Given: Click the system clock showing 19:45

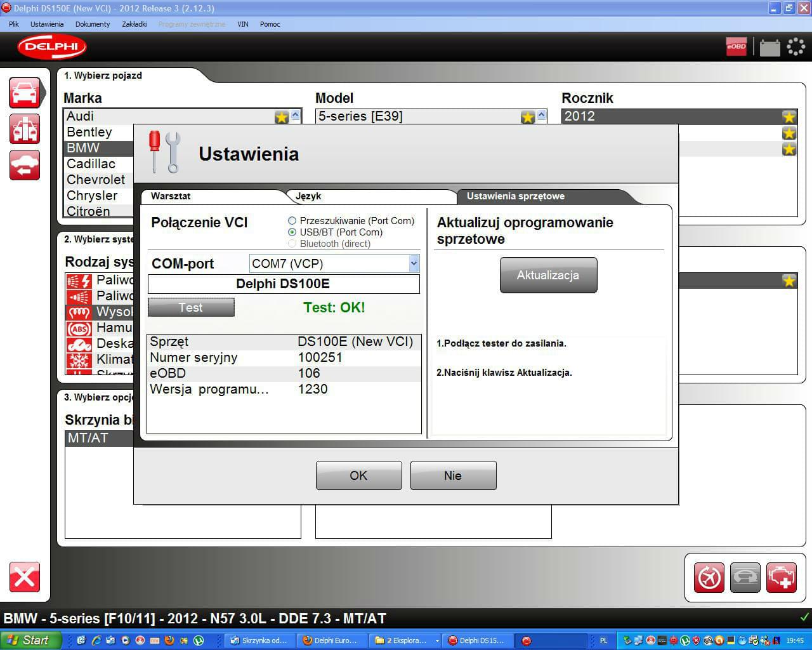Looking at the screenshot, I should click(x=795, y=640).
